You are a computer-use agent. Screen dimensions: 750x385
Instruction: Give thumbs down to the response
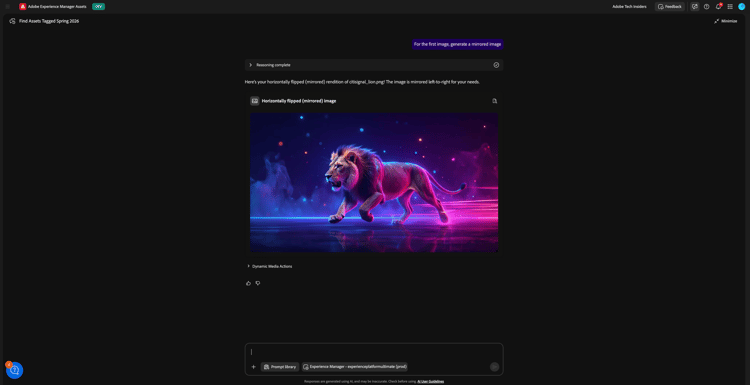point(258,283)
